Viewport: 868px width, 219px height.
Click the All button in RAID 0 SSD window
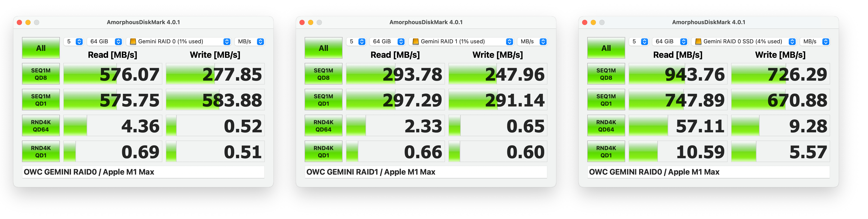[606, 48]
